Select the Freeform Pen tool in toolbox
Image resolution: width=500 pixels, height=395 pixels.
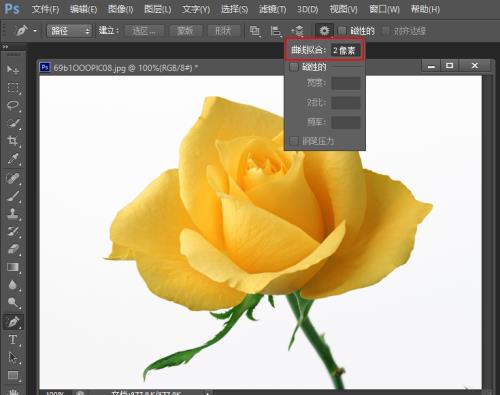point(13,322)
